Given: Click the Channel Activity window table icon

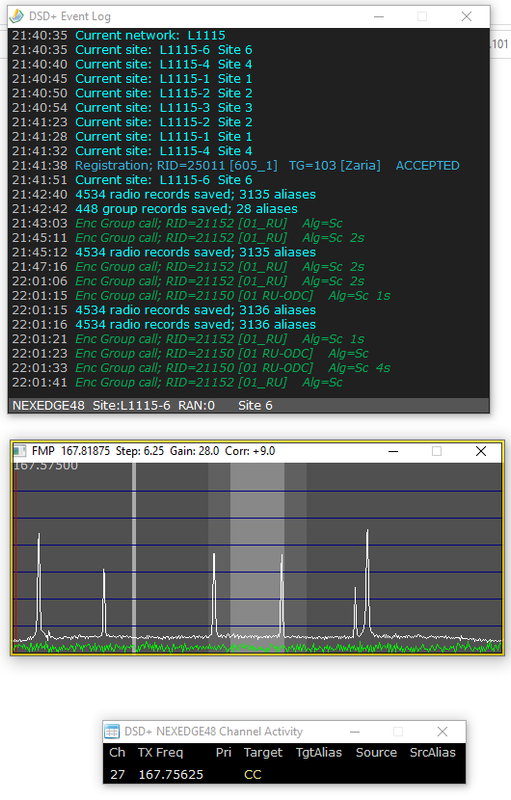Looking at the screenshot, I should pyautogui.click(x=112, y=732).
